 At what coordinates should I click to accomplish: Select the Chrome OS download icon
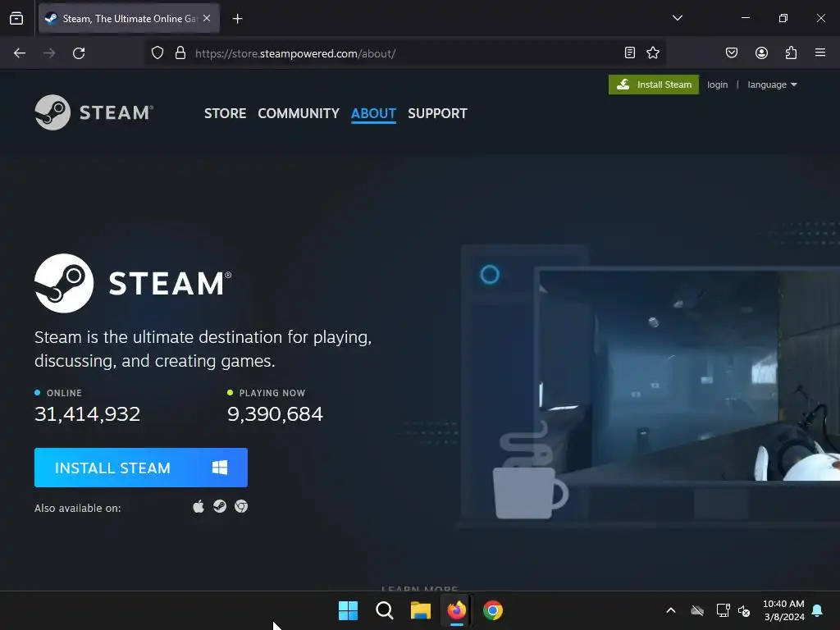(x=241, y=506)
